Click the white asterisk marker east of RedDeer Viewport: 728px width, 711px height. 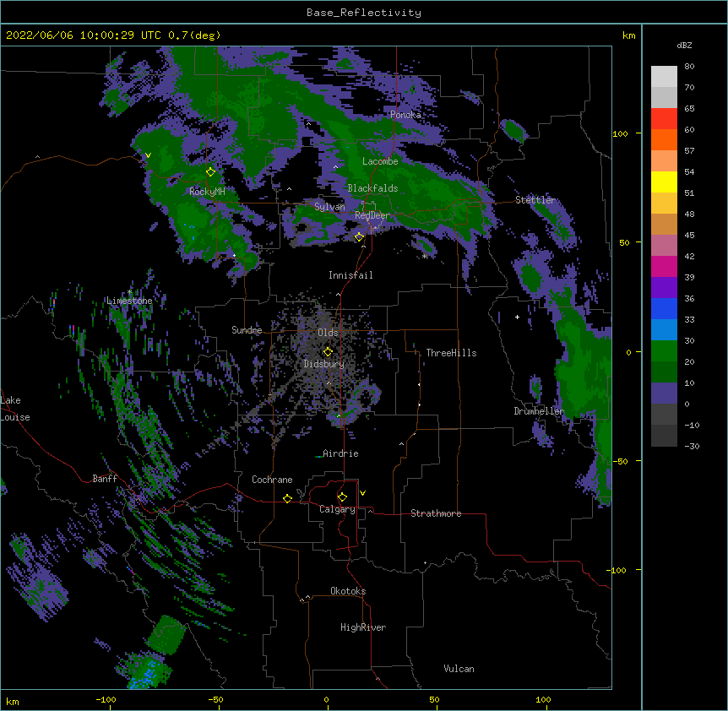pos(424,257)
